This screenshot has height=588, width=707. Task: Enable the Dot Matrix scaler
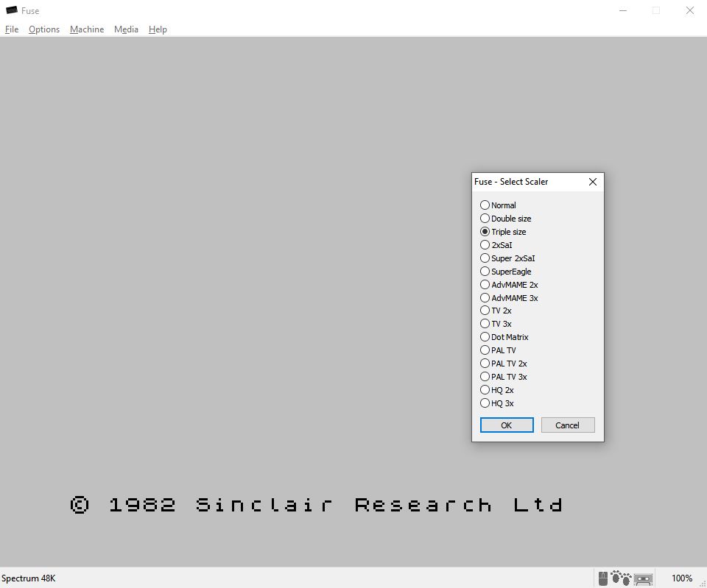[485, 336]
